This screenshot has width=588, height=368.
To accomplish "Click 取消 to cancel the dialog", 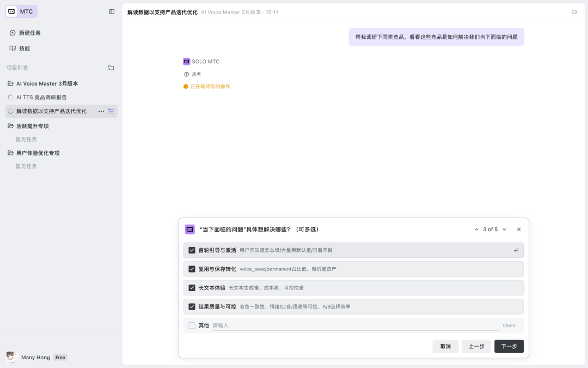I will click(x=445, y=346).
